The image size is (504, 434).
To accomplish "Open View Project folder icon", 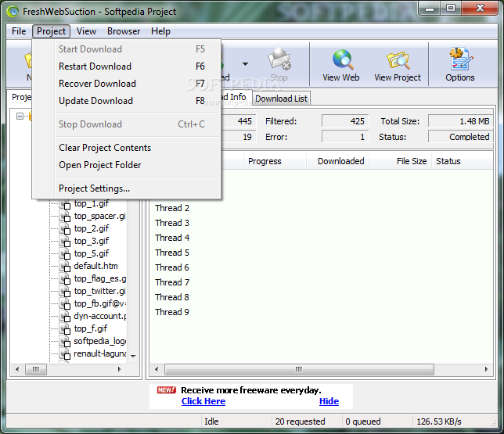I will (398, 59).
